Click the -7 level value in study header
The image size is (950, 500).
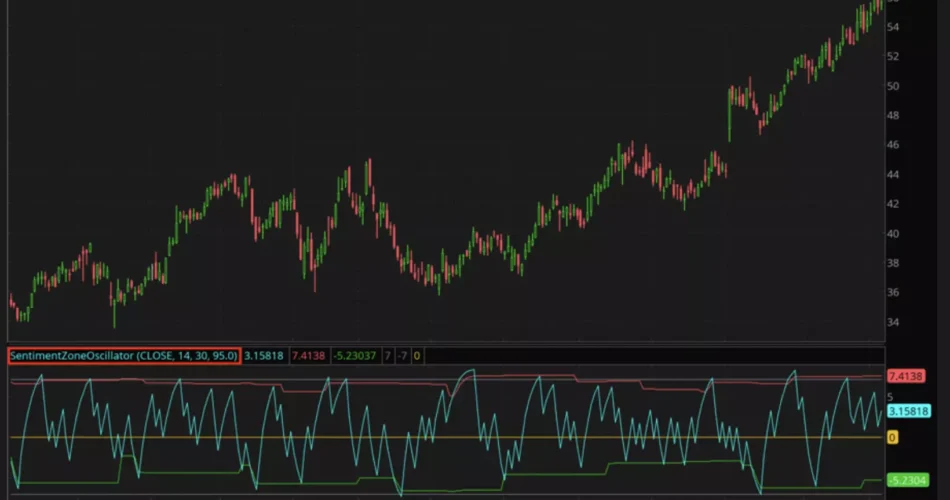[x=402, y=355]
